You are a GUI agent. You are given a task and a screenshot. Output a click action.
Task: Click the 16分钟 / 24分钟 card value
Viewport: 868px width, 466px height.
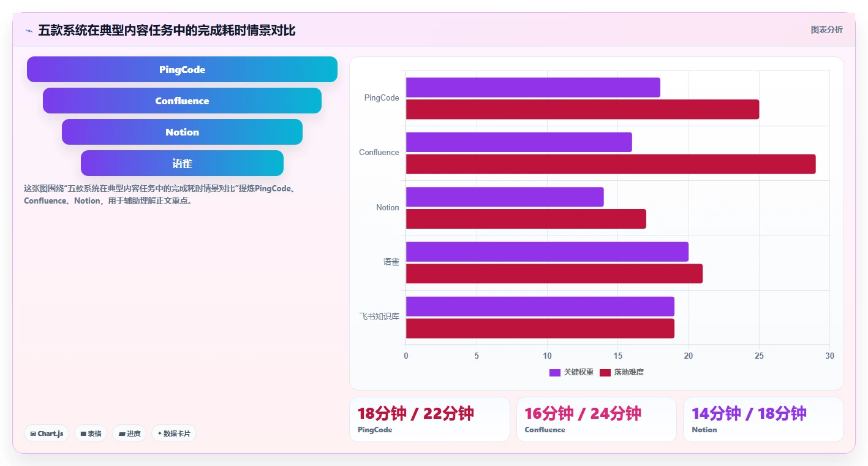point(583,414)
